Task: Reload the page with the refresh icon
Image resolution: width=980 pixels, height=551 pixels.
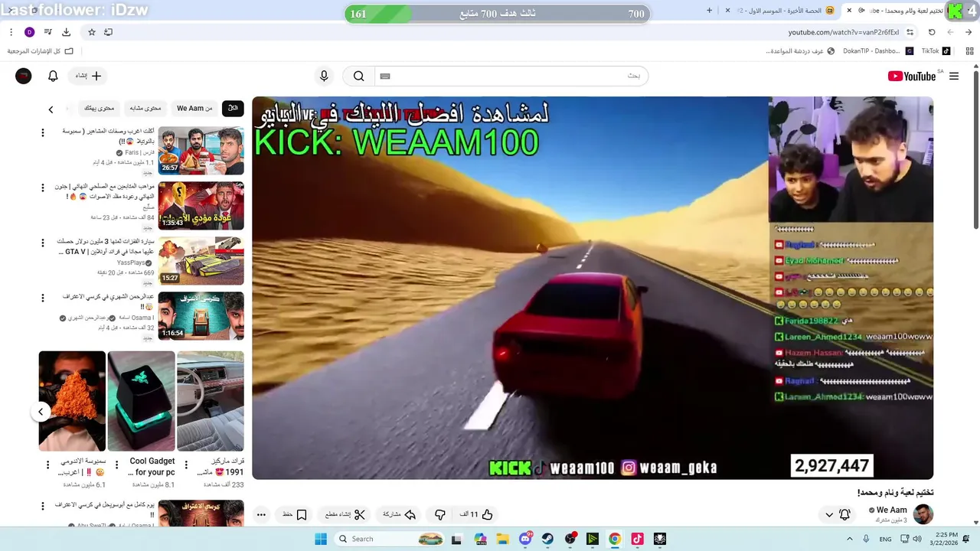Action: click(x=932, y=32)
